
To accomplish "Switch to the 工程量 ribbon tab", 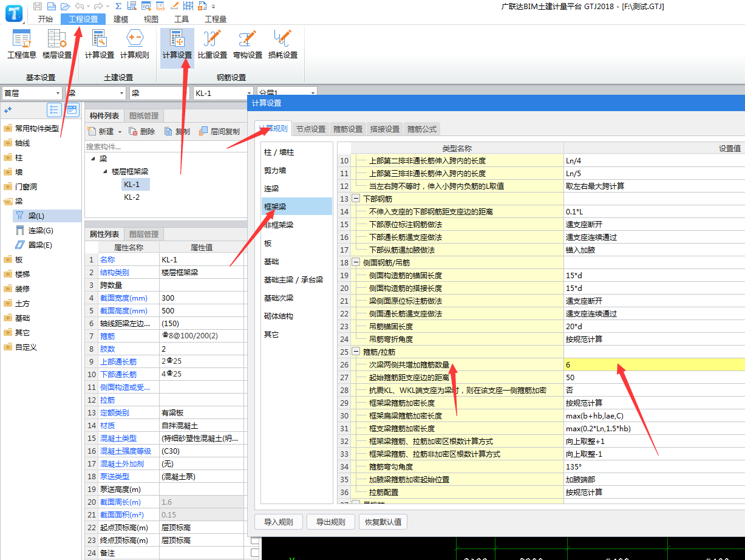I will pos(215,19).
